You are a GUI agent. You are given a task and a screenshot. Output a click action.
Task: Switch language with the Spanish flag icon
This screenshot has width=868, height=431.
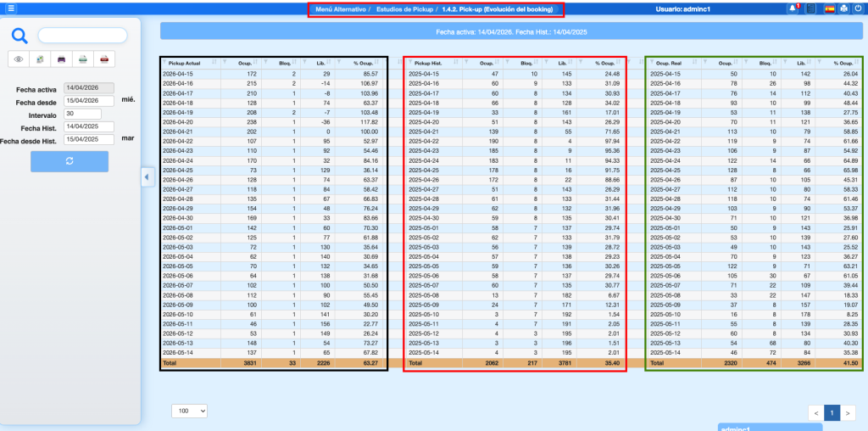[x=830, y=9]
